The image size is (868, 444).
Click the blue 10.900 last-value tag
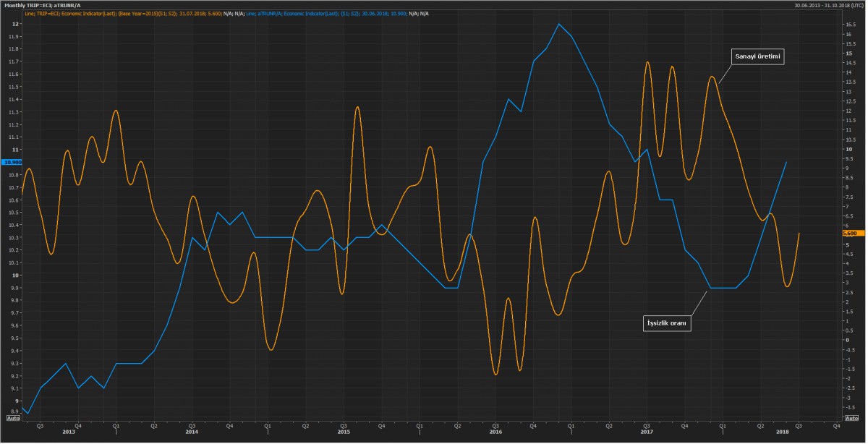point(12,163)
